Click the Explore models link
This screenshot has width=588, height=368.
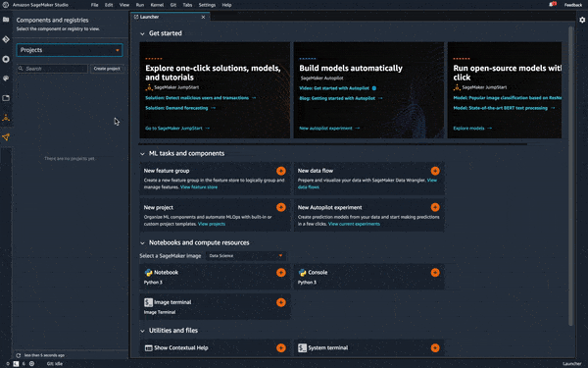(472, 129)
